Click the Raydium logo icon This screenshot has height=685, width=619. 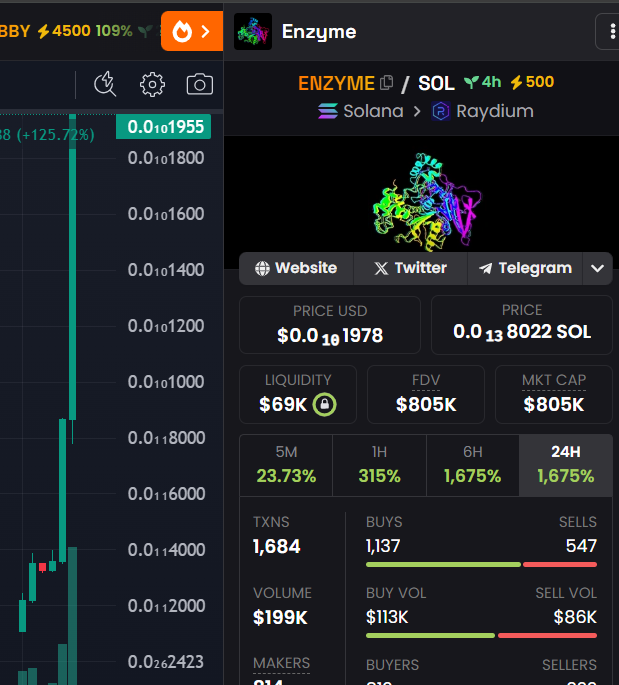pos(441,111)
